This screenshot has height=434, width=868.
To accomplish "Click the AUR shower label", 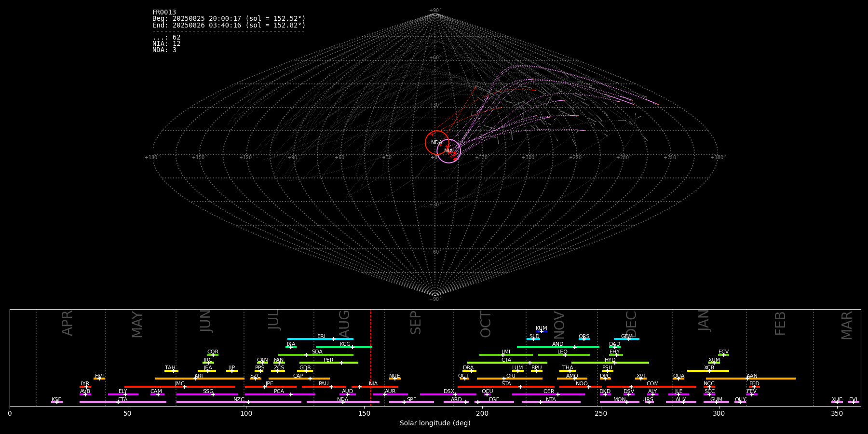I will point(390,392).
